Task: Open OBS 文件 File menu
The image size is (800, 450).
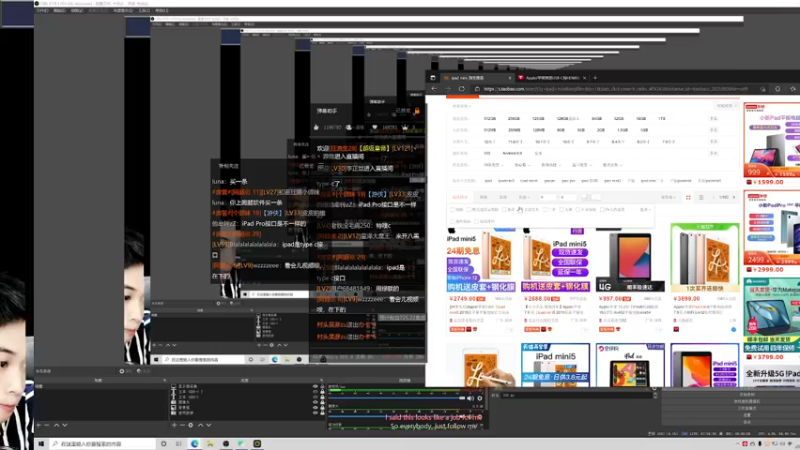Action: [42, 11]
